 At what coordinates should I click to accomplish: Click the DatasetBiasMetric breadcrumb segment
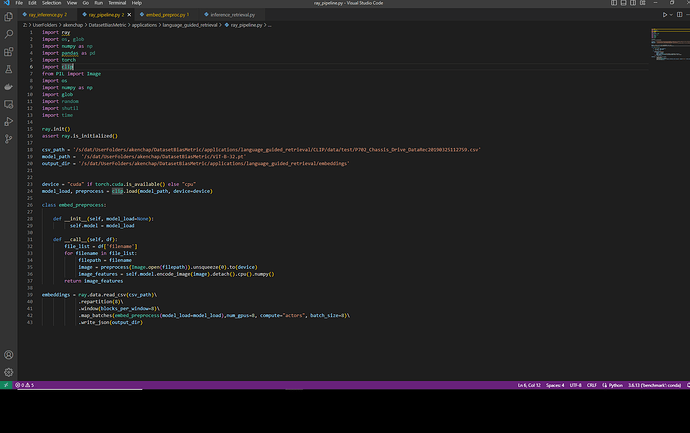coord(107,25)
